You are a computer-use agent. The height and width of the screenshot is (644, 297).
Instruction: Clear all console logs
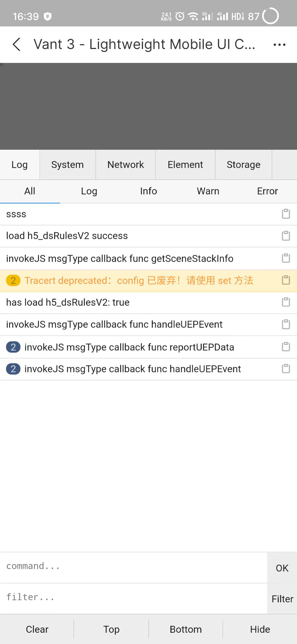(x=37, y=629)
